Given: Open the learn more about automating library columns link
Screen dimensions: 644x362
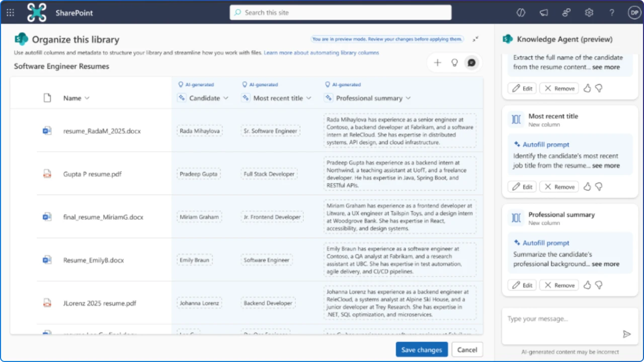Looking at the screenshot, I should 321,52.
